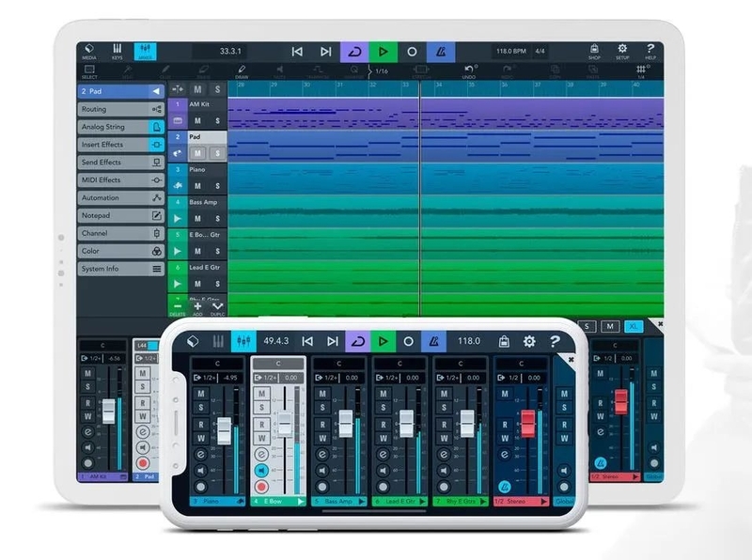Start playback on the tablet transport
The image size is (752, 560).
(x=383, y=52)
